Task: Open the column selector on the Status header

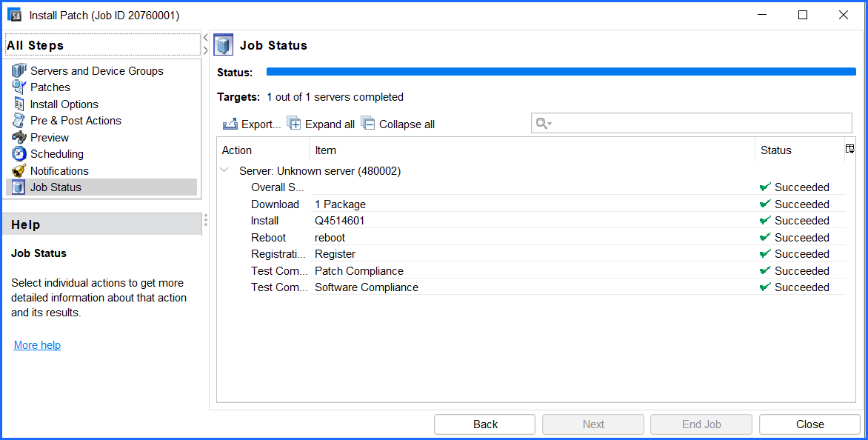Action: coord(849,149)
